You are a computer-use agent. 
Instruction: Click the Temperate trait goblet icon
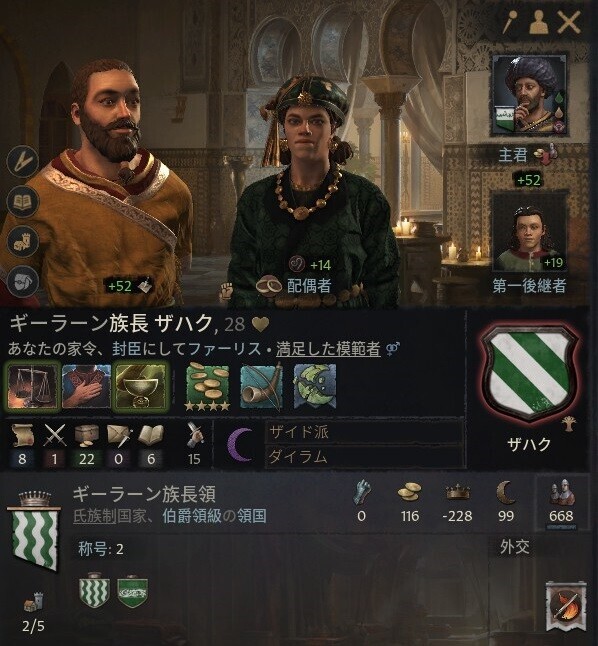141,386
